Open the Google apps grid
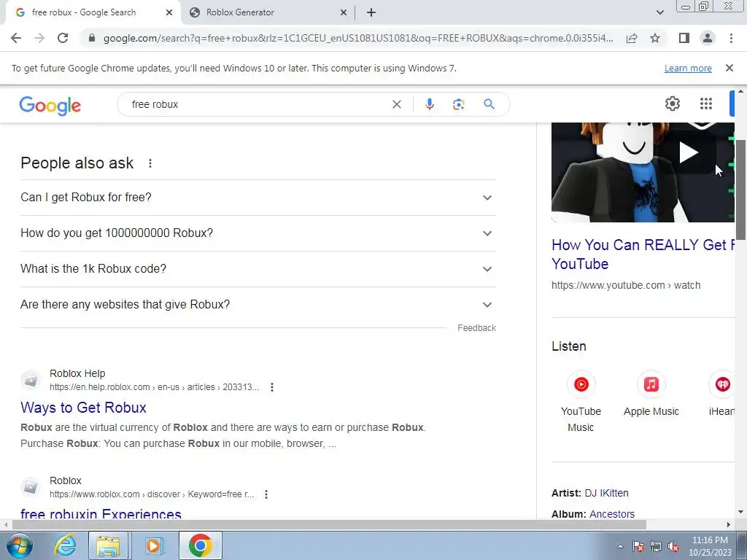The height and width of the screenshot is (560, 747). (706, 104)
